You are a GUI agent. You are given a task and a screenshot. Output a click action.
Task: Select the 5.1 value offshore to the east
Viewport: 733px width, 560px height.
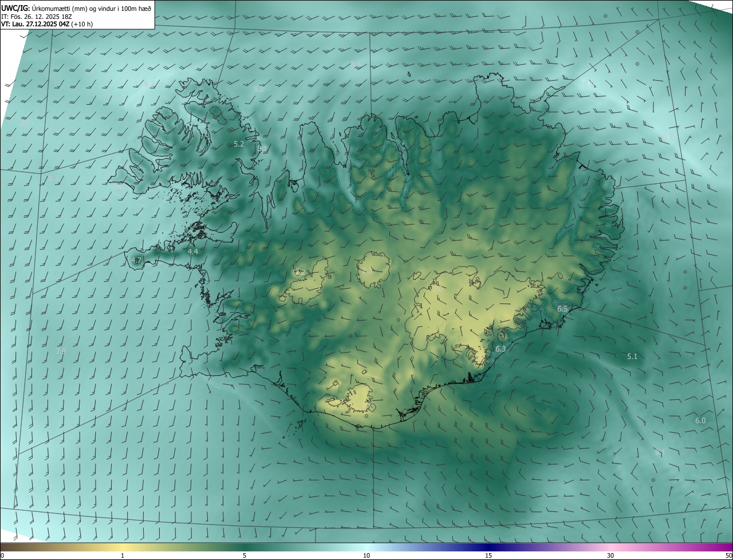[x=632, y=356]
